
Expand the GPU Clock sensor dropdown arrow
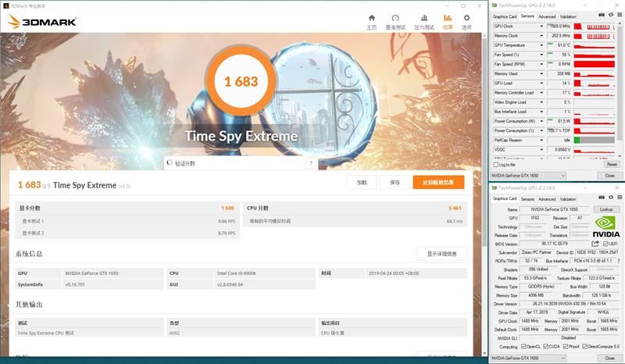coord(541,27)
